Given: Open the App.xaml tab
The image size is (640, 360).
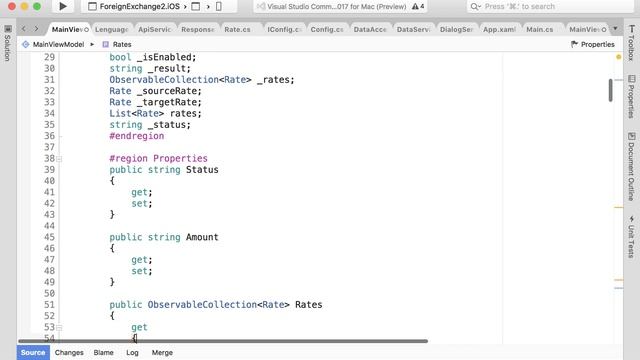Looking at the screenshot, I should click(x=499, y=29).
